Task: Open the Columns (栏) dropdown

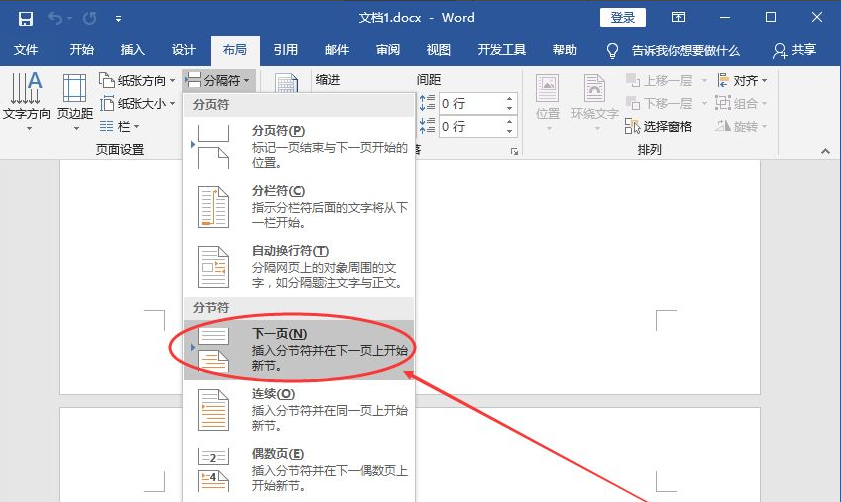Action: click(x=121, y=126)
